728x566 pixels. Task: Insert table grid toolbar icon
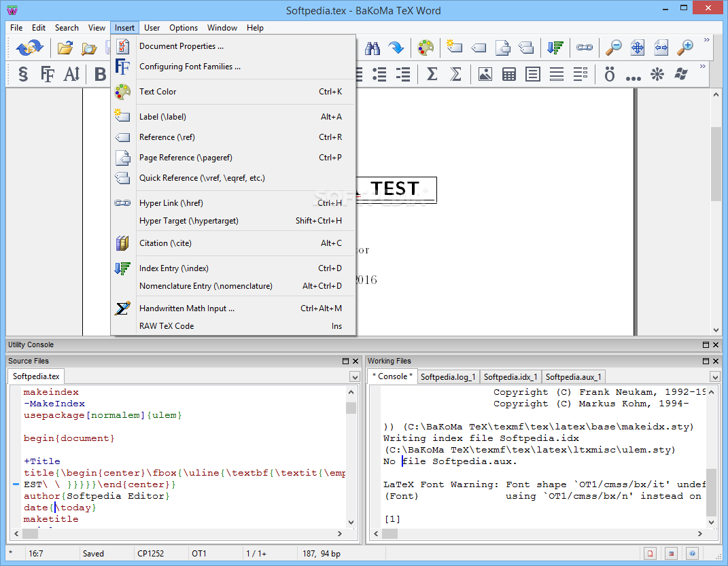point(509,74)
